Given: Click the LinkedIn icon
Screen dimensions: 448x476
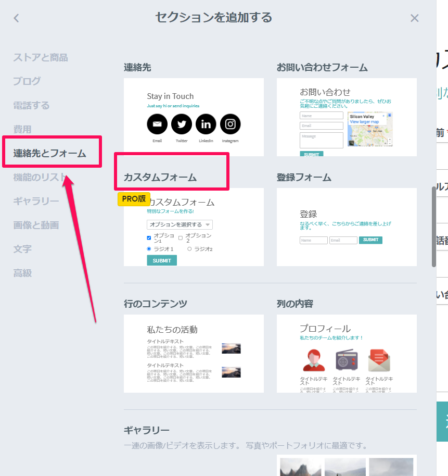Looking at the screenshot, I should click(206, 124).
